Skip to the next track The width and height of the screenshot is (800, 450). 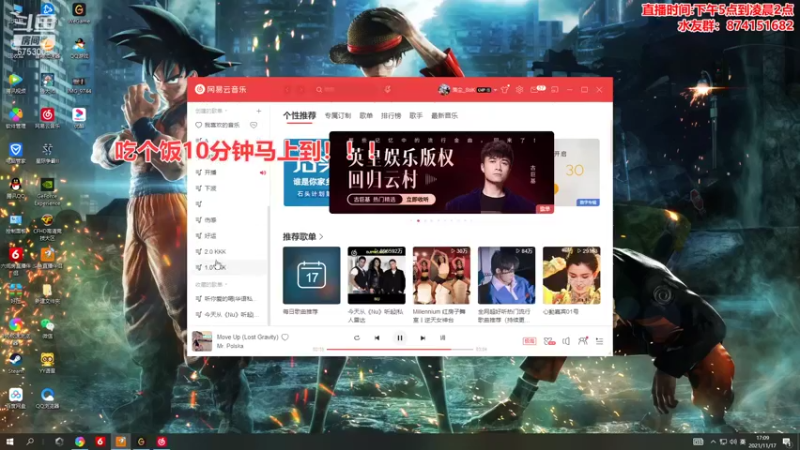[x=422, y=338]
